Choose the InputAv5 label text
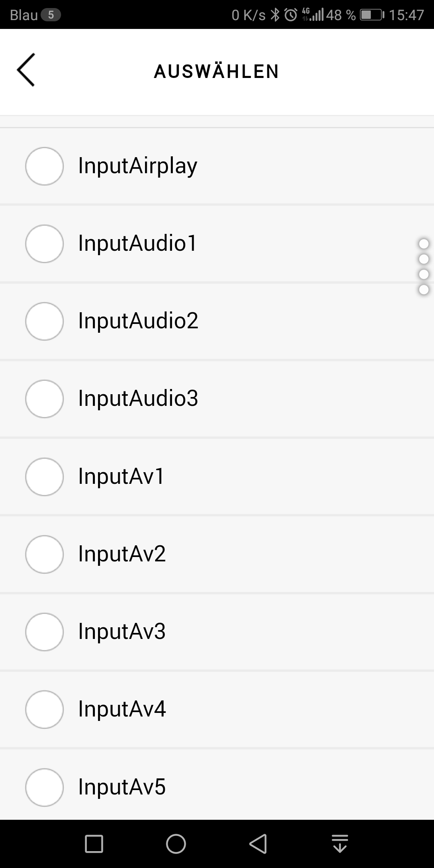434x868 pixels. tap(122, 787)
